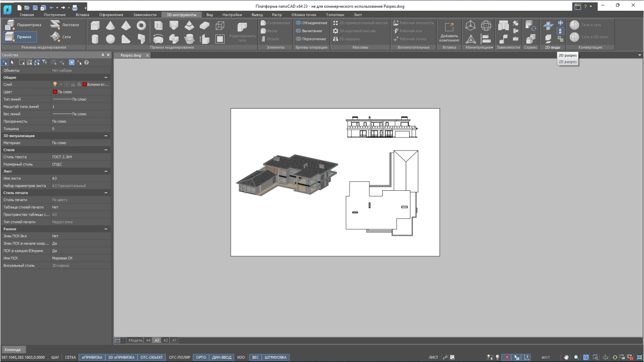Screen dimensions: 644x362
Task: Switch to the A4 layout tab
Action: pos(148,341)
